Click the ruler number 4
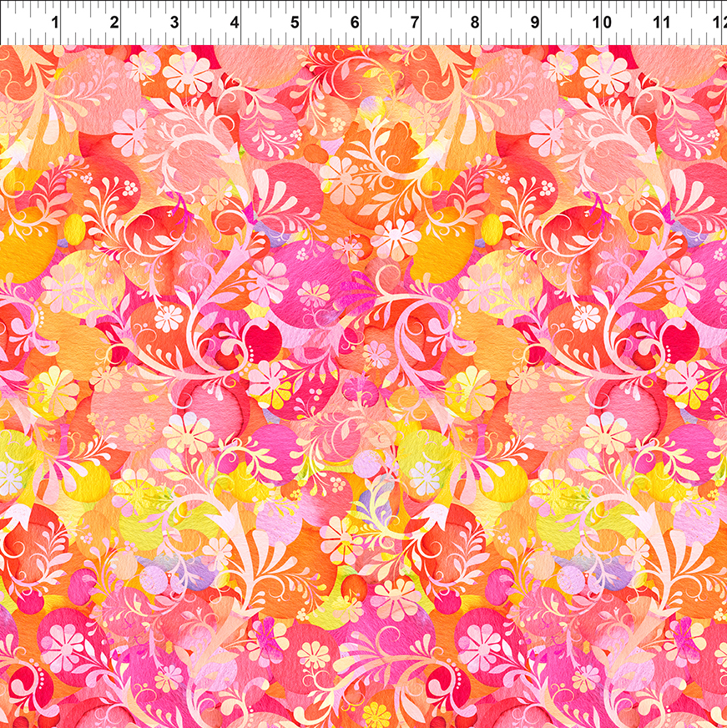727x728 pixels. (x=235, y=22)
